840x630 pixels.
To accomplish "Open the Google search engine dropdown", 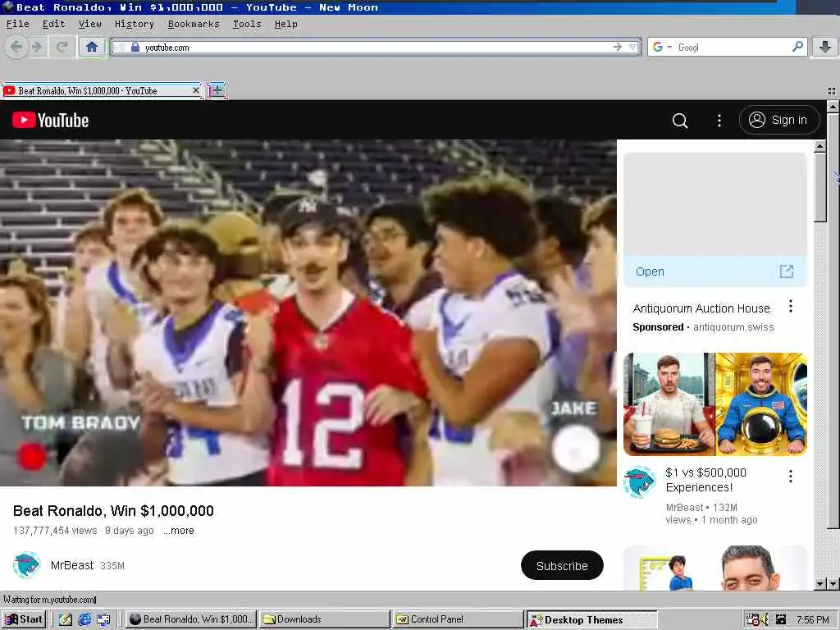I will pyautogui.click(x=662, y=47).
